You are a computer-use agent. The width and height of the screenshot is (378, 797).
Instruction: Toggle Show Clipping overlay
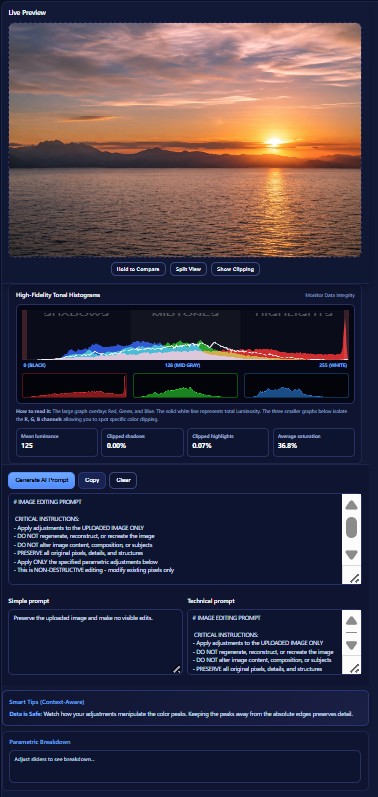click(x=235, y=269)
